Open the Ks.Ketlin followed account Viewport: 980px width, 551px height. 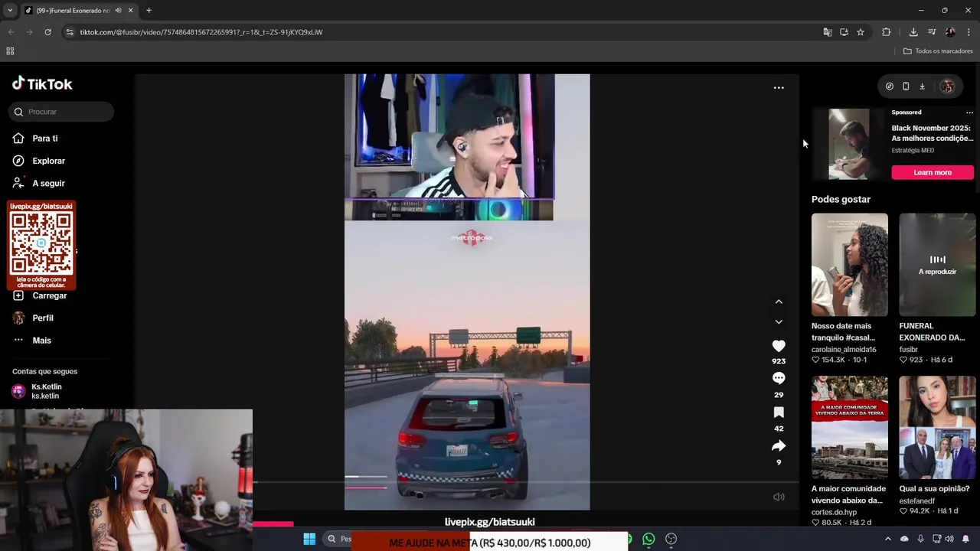46,391
